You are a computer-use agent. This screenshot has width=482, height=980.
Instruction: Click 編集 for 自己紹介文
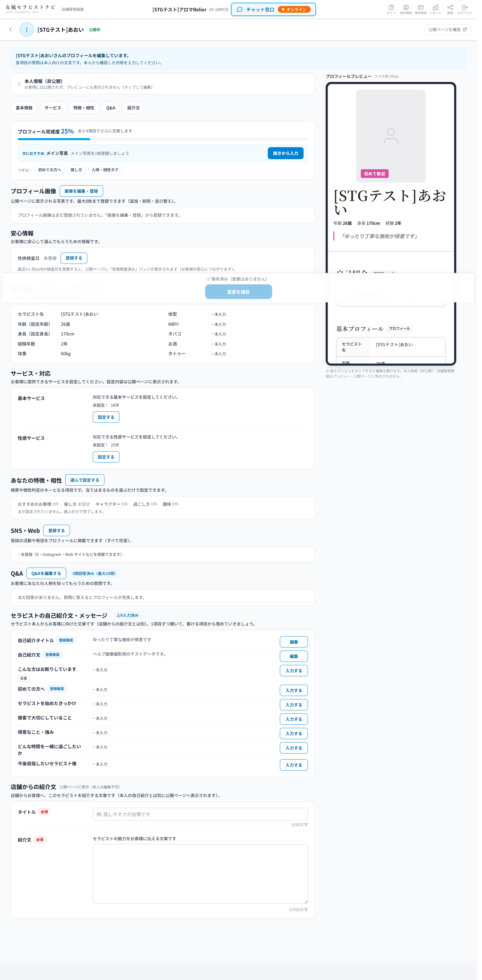(x=294, y=656)
